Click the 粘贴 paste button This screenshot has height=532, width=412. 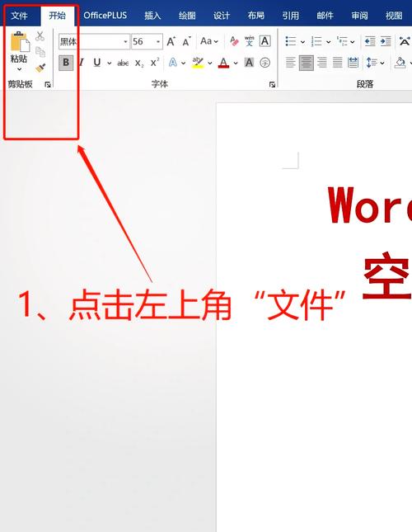[19, 51]
